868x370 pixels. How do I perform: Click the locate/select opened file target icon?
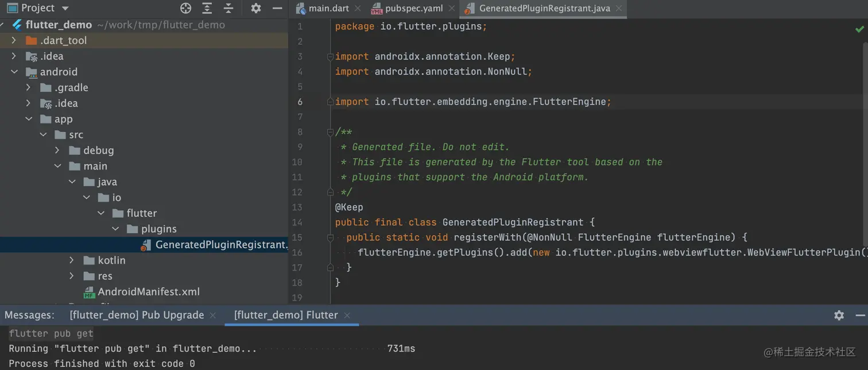pos(185,8)
